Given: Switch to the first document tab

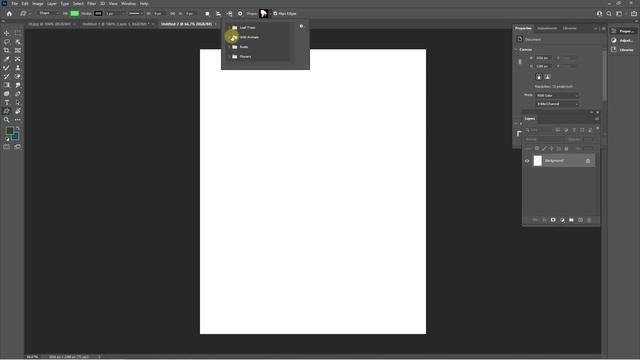Looking at the screenshot, I should [49, 24].
